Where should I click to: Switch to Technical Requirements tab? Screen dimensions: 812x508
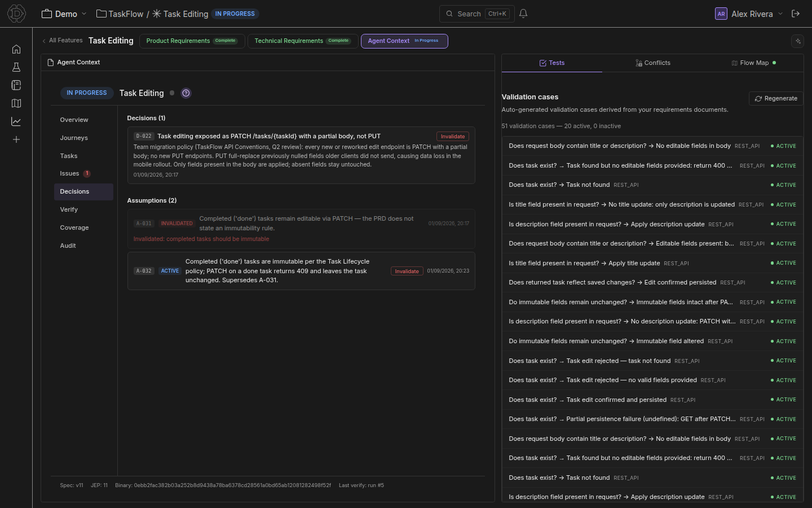[x=303, y=41]
